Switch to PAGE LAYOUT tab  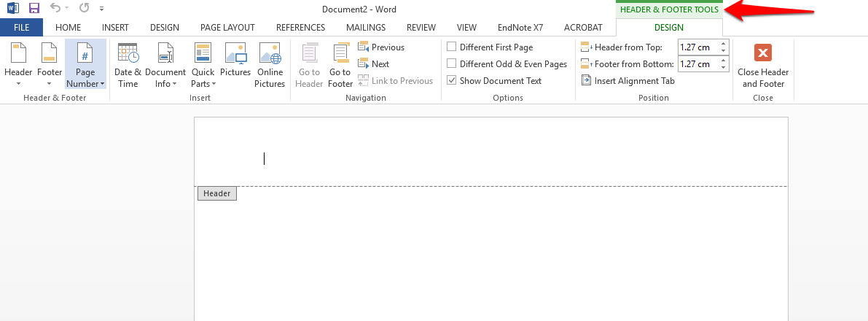click(227, 27)
